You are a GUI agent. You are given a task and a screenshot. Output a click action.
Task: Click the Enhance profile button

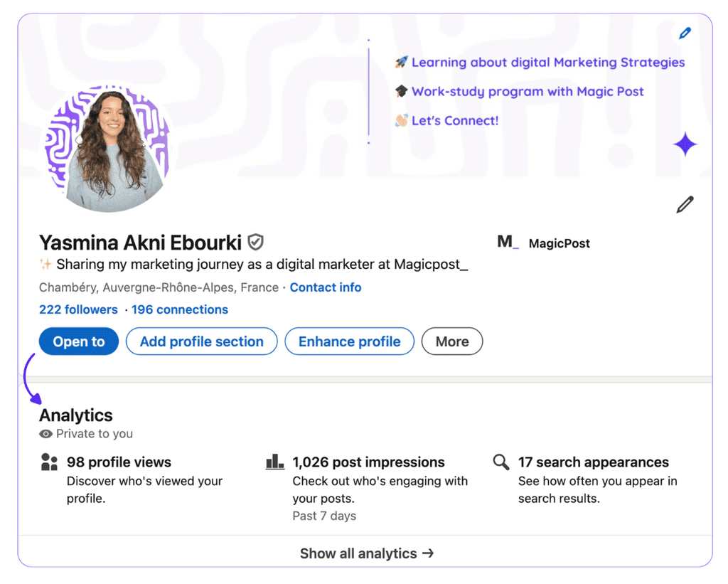(349, 341)
